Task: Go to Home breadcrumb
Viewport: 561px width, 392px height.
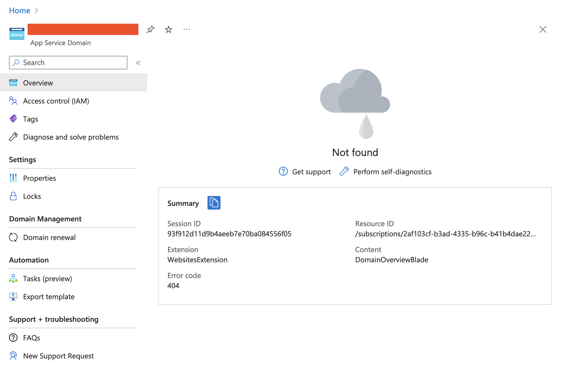Action: click(x=19, y=10)
